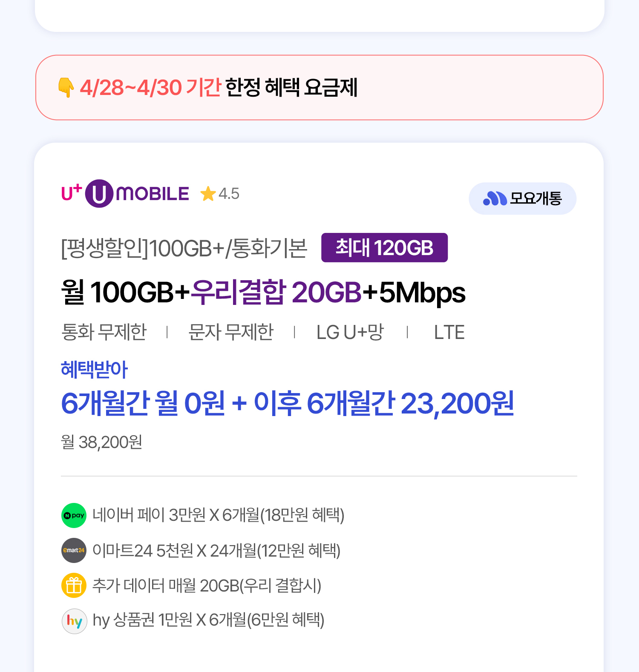Click the hy 상품권 1만원 X 6개월 benefit

[x=209, y=620]
